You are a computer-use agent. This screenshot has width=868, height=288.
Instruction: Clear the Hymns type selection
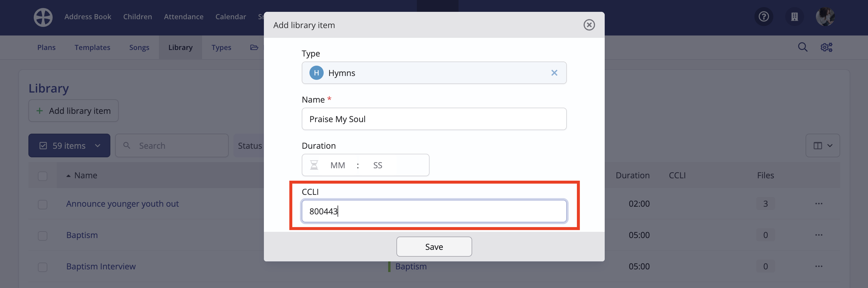coord(554,73)
